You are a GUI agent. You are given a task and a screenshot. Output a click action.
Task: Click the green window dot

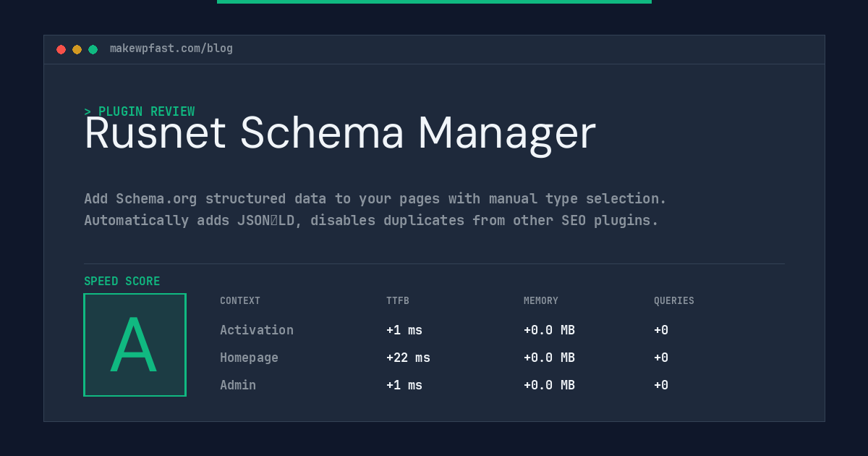coord(93,49)
